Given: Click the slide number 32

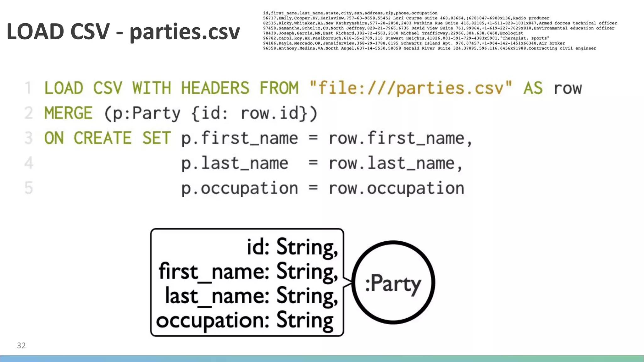Looking at the screenshot, I should coord(21,345).
